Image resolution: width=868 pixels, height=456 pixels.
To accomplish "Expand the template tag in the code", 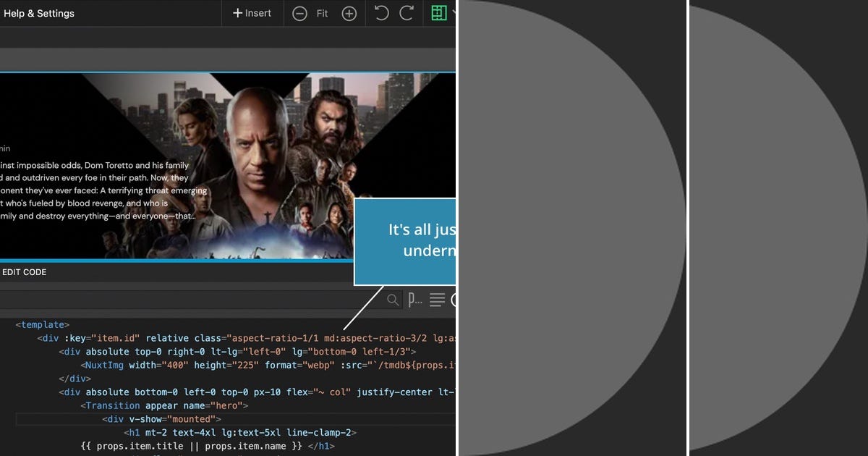I will pos(42,324).
